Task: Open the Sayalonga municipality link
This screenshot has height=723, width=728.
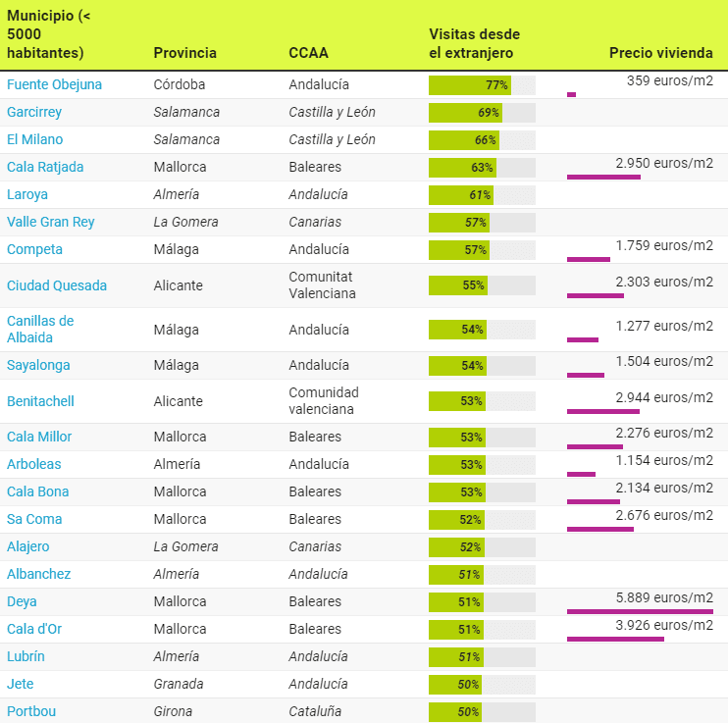Action: (x=38, y=365)
